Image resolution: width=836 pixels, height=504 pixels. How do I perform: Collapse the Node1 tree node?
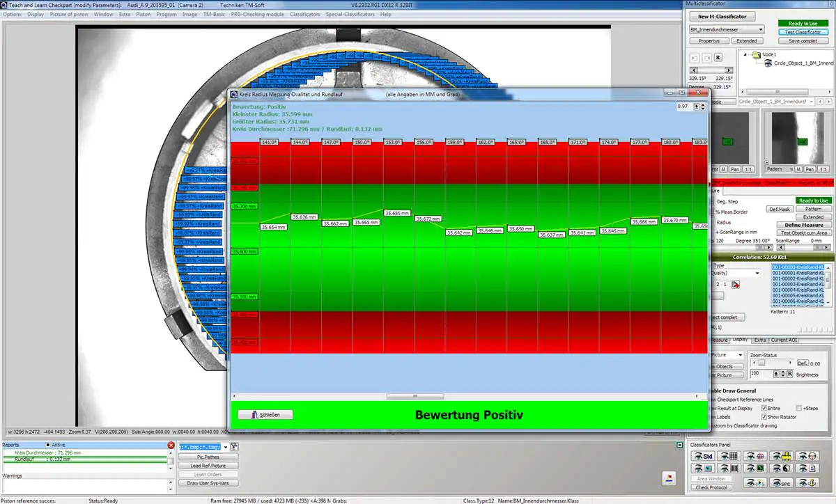point(745,54)
